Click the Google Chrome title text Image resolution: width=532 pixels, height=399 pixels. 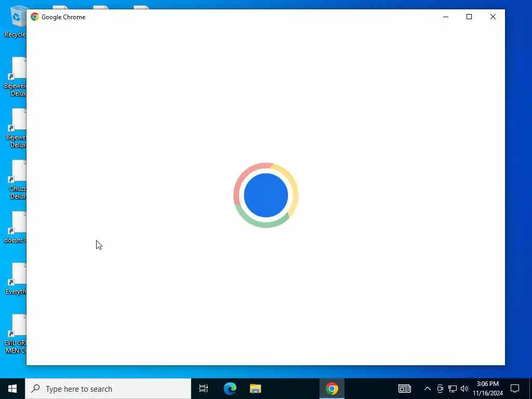click(x=63, y=17)
